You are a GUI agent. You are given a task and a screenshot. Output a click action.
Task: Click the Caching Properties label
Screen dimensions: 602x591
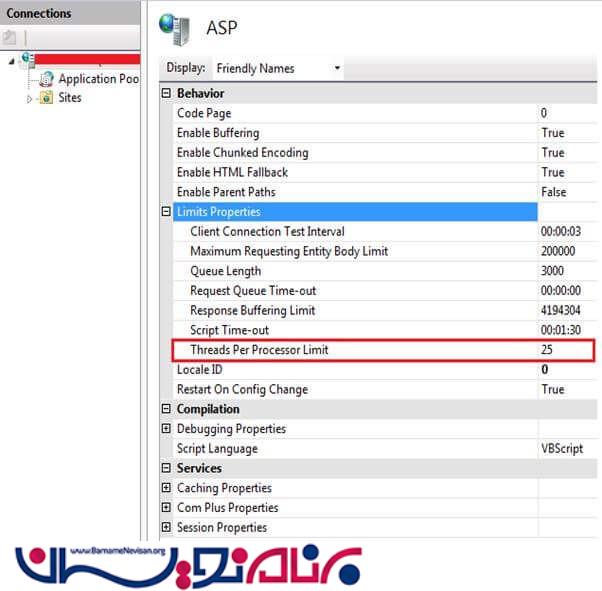click(224, 488)
